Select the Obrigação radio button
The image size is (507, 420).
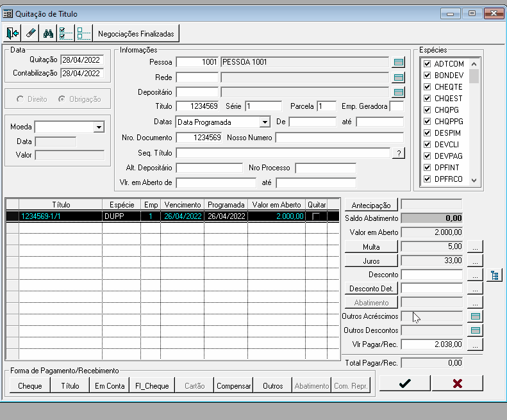pyautogui.click(x=62, y=99)
